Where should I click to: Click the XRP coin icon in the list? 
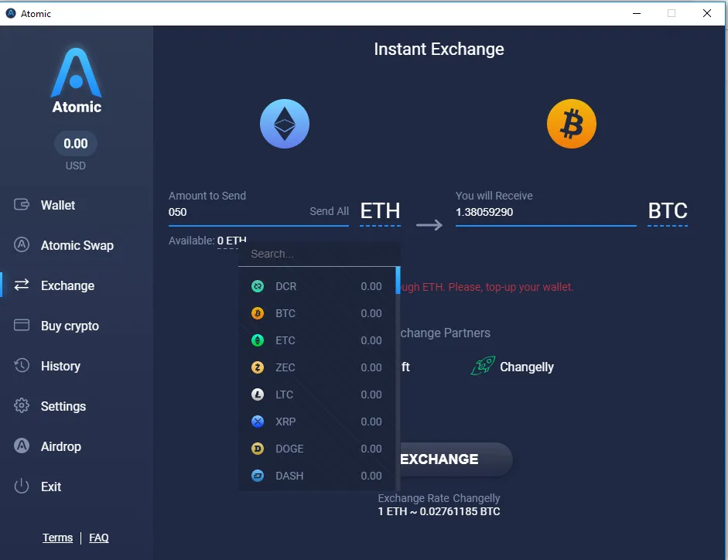pyautogui.click(x=258, y=422)
